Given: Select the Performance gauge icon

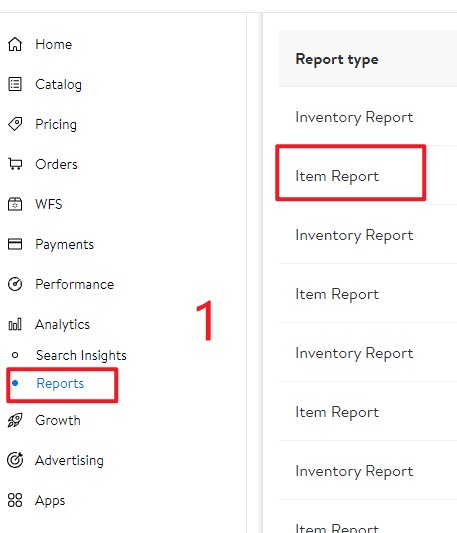Looking at the screenshot, I should [15, 284].
